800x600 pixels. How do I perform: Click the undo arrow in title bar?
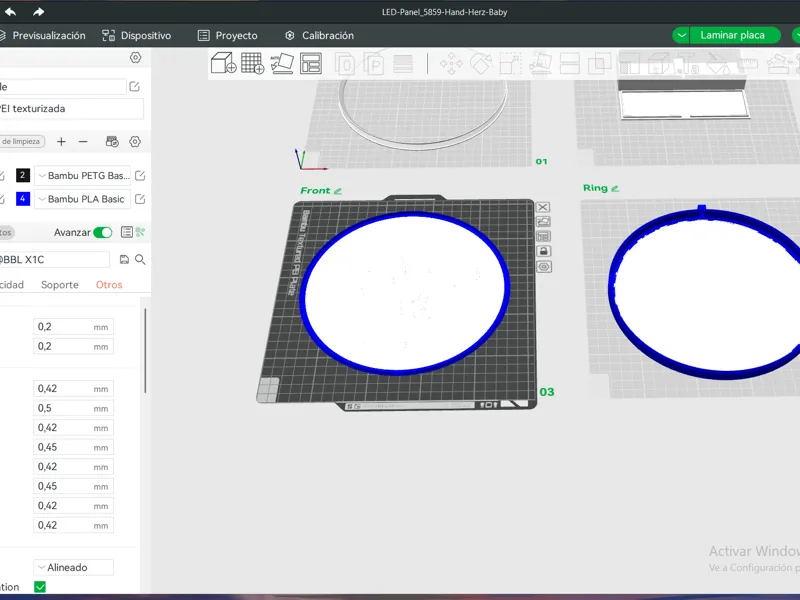point(10,12)
